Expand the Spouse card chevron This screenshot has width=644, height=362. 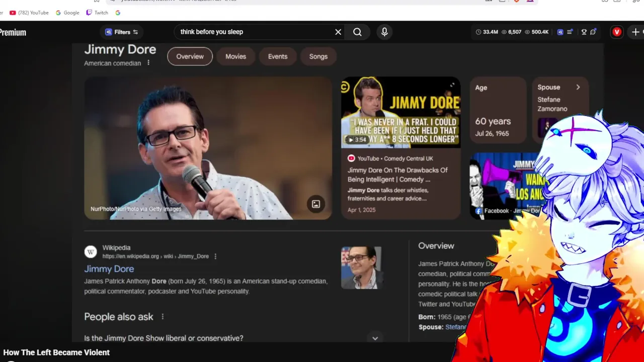578,87
